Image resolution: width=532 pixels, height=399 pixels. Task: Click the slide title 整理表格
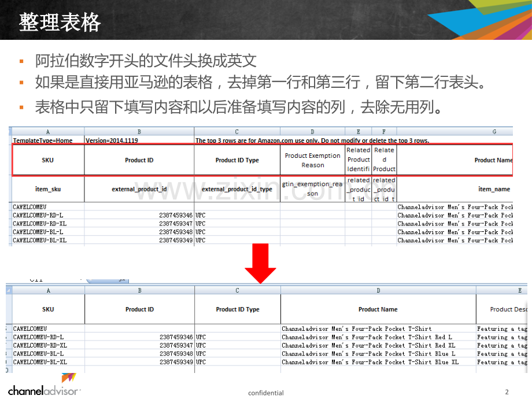click(60, 23)
